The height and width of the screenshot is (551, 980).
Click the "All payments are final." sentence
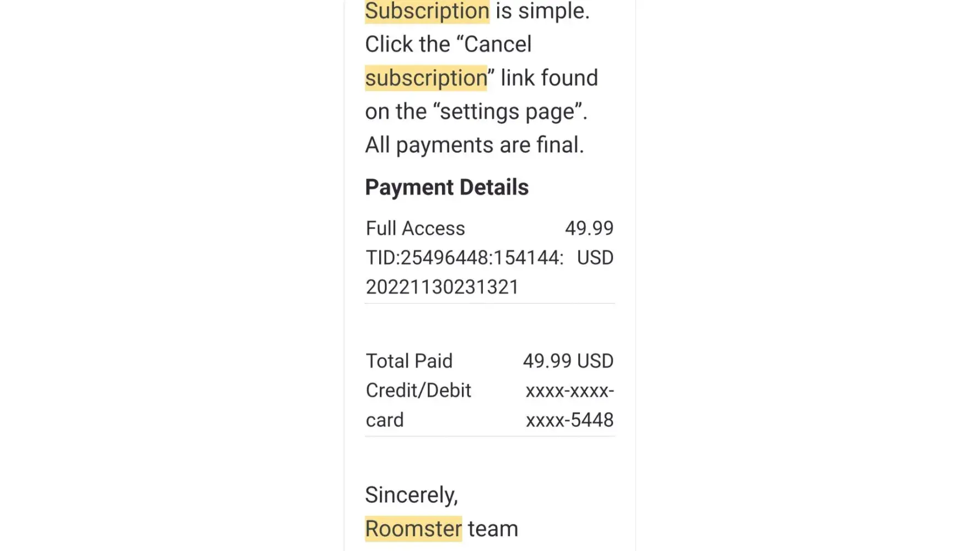pyautogui.click(x=474, y=145)
